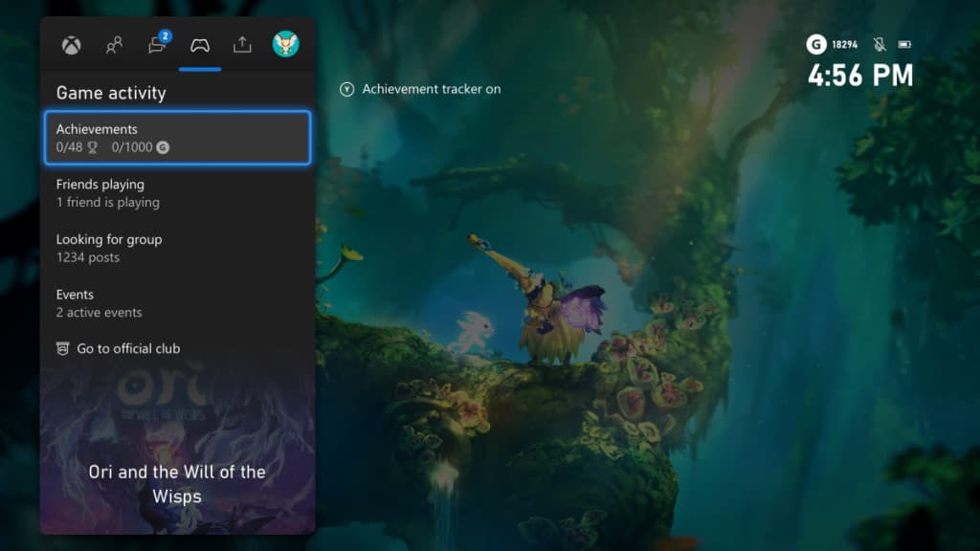Open the Xbox home tab icon

click(x=71, y=45)
